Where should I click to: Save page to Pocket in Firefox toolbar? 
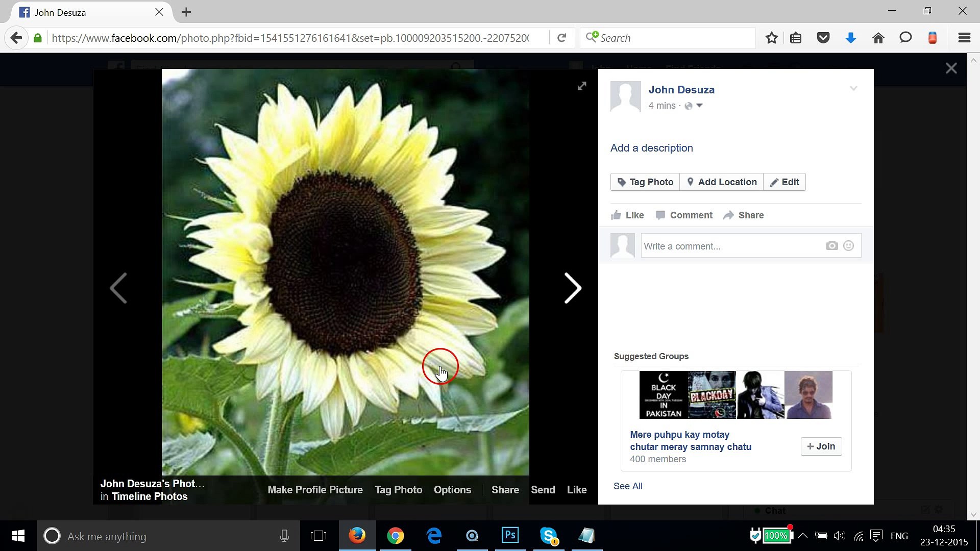[823, 37]
